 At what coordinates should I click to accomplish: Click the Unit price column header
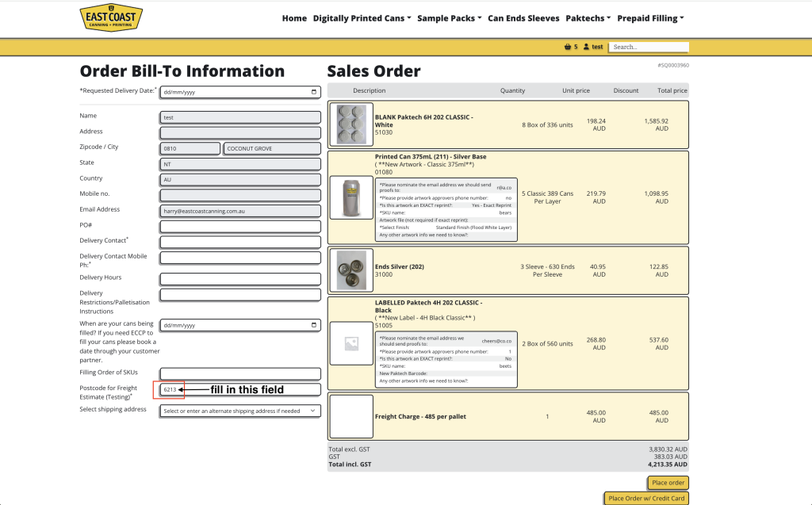point(576,90)
